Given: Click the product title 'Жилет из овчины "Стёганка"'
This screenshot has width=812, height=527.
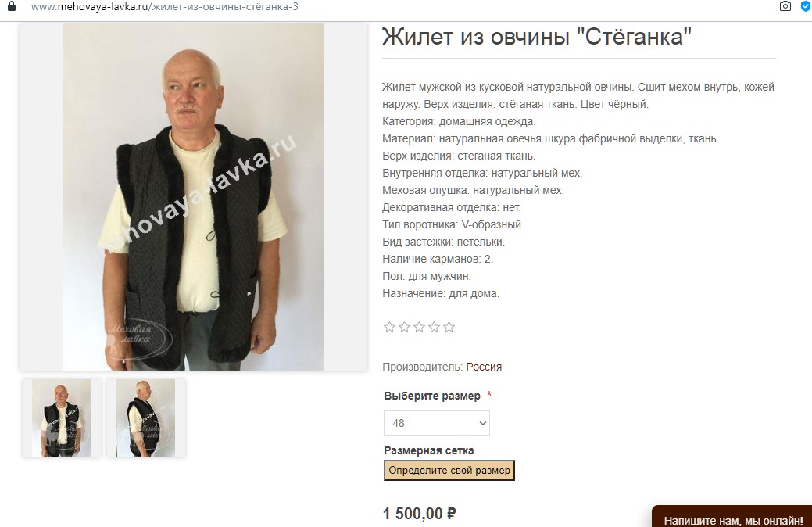Looking at the screenshot, I should click(536, 37).
